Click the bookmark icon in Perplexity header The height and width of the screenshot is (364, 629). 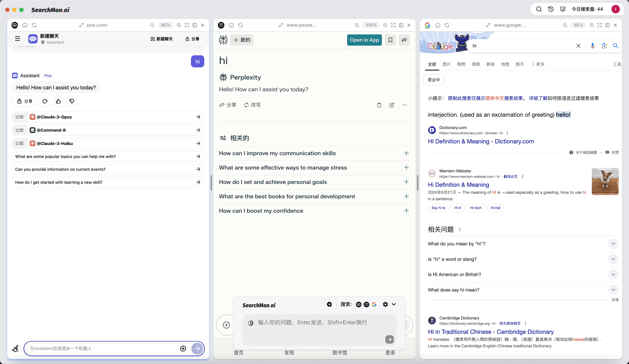point(390,40)
